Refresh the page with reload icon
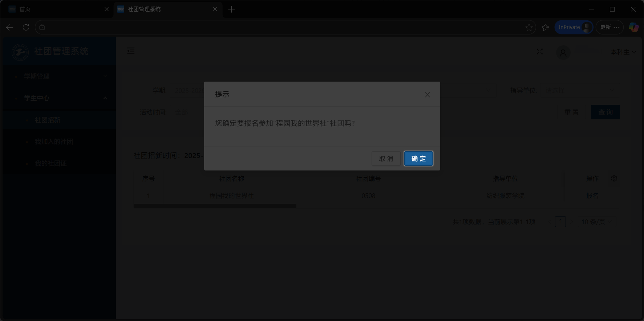The width and height of the screenshot is (644, 321). (26, 27)
